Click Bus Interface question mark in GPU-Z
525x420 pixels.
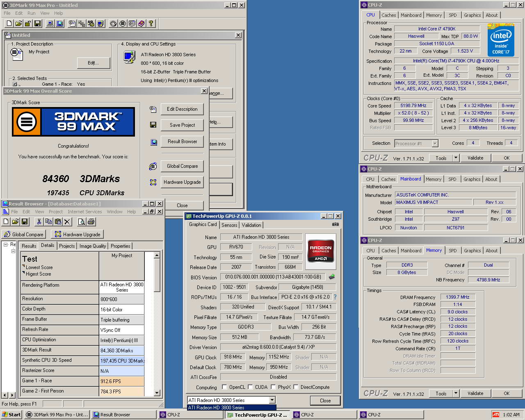(x=335, y=297)
